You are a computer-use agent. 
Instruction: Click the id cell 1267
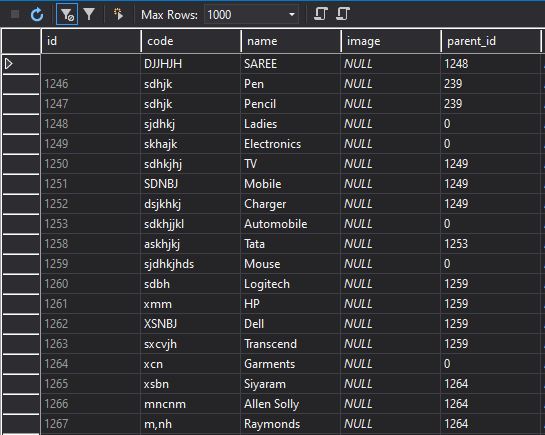(x=90, y=424)
